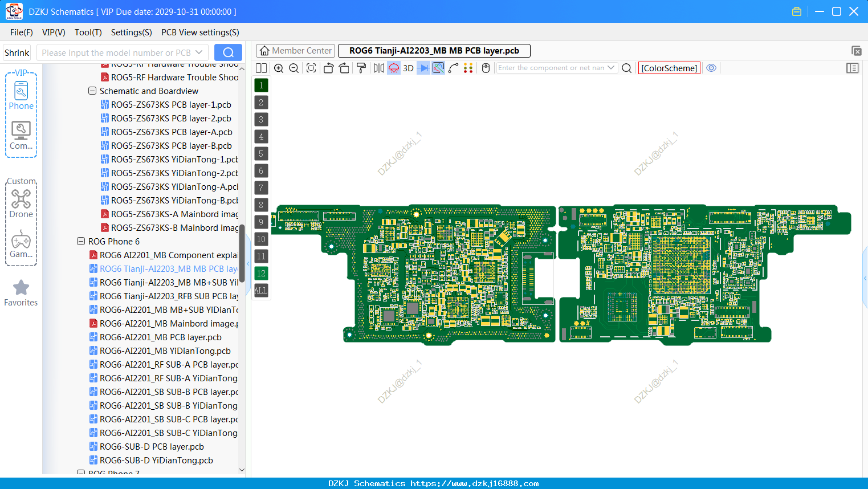Toggle the net trace display
Screen dimensions: 868x489
click(x=438, y=68)
